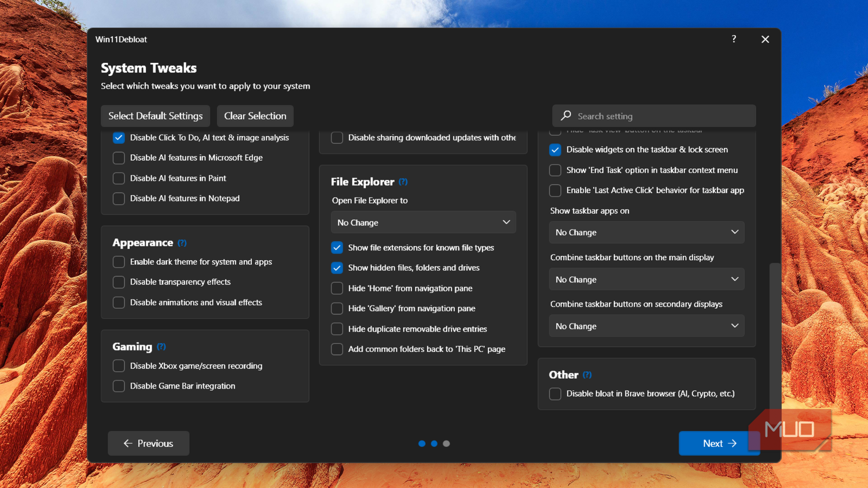Check Add common folders back to This PC
Screen dimensions: 868x488
tap(337, 349)
